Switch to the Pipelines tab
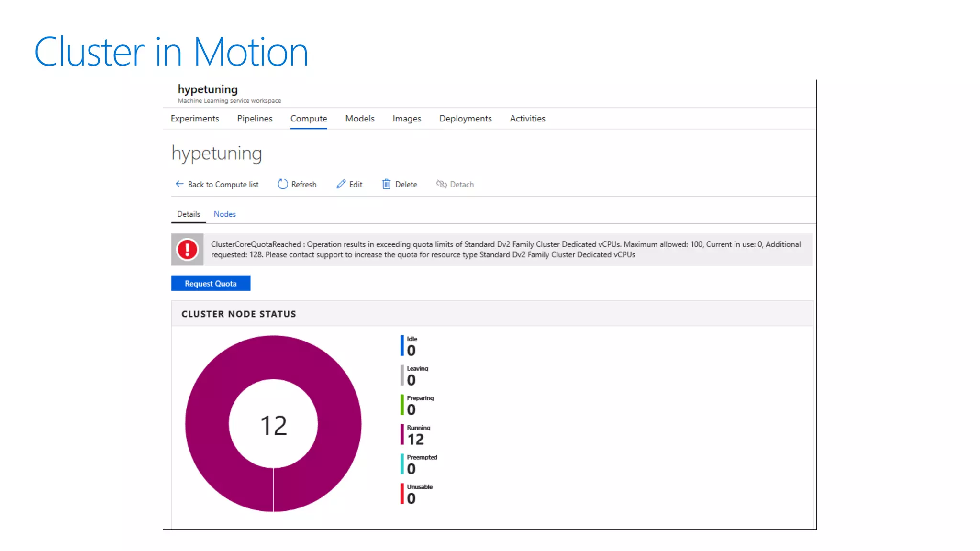980x551 pixels. (x=255, y=119)
